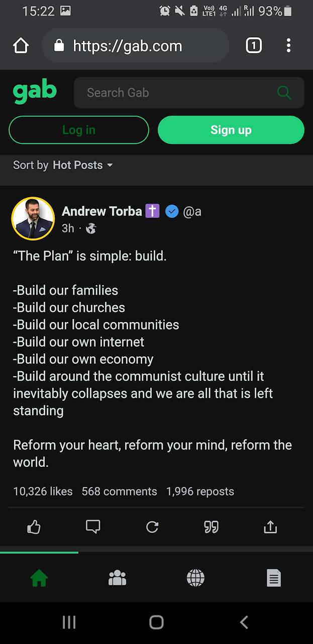313x644 pixels.
Task: Tap the browser home icon
Action: click(21, 46)
